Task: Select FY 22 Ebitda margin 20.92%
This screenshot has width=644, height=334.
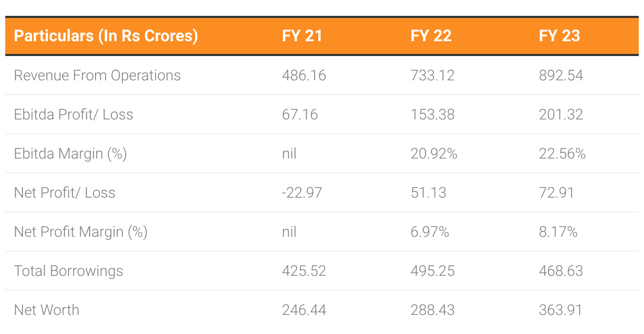Action: pyautogui.click(x=434, y=154)
